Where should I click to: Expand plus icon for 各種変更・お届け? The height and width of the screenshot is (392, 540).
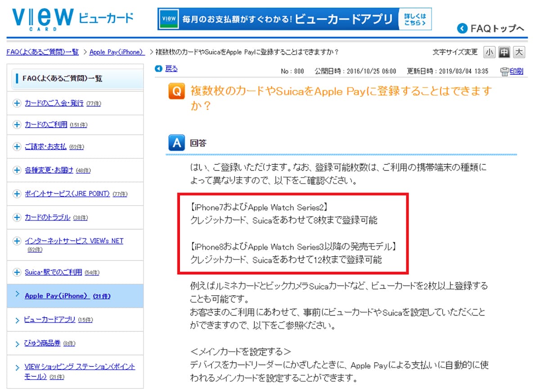click(17, 170)
